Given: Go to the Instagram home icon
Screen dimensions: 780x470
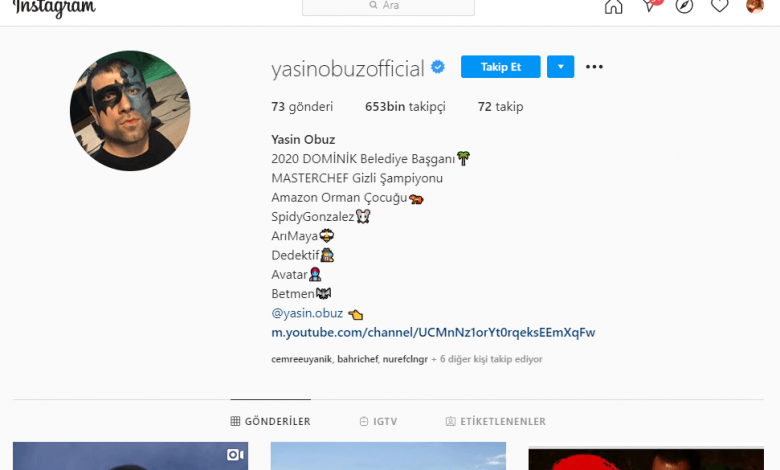Looking at the screenshot, I should point(613,6).
